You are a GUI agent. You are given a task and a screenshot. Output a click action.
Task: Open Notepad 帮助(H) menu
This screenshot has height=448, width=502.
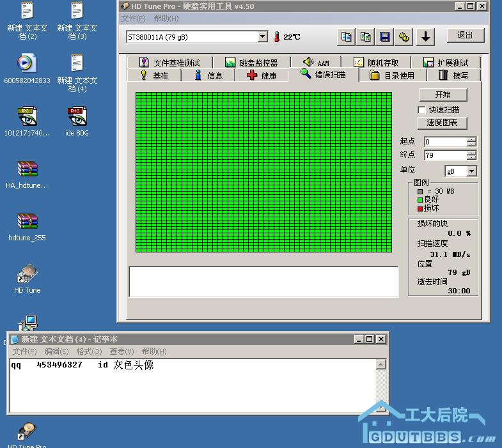click(x=154, y=351)
